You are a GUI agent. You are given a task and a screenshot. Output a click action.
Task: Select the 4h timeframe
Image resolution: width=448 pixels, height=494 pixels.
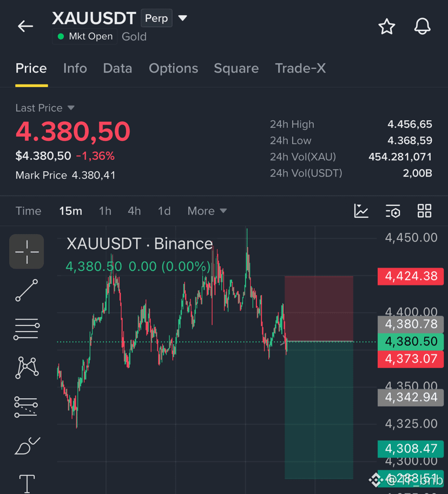(134, 211)
